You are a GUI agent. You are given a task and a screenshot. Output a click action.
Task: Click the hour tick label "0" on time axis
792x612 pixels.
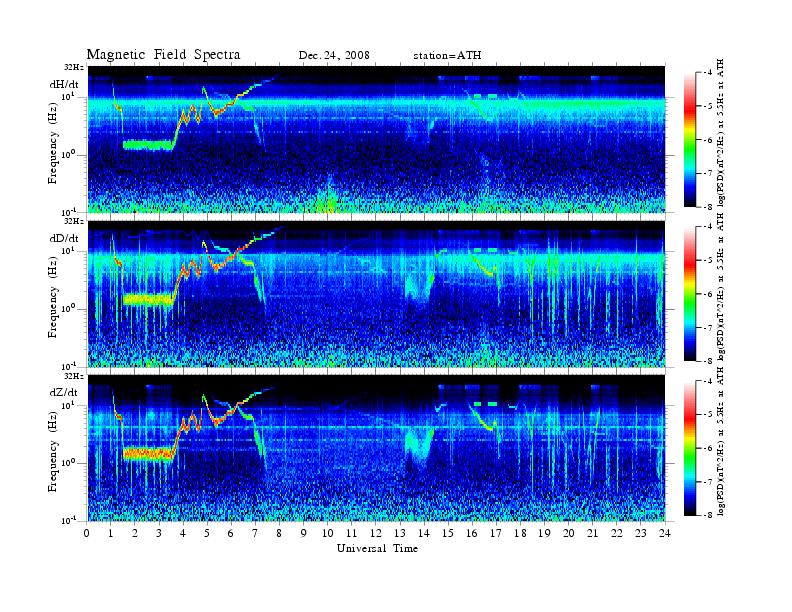[x=87, y=533]
